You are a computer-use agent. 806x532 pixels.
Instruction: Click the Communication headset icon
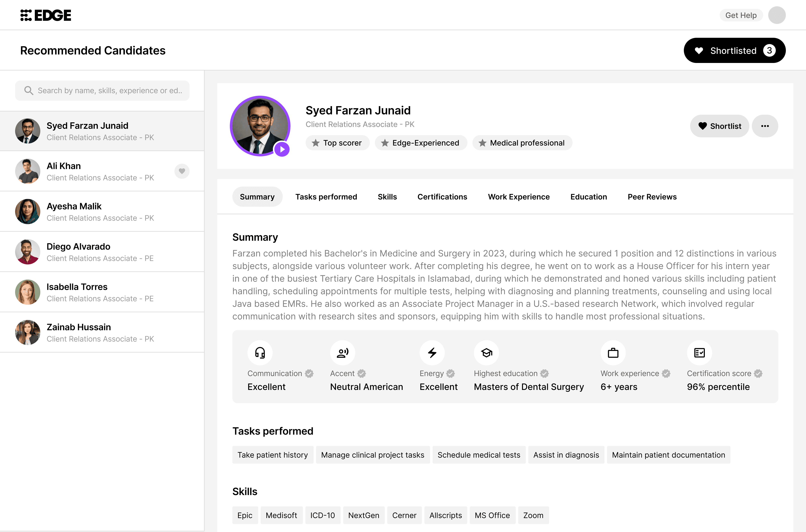[x=260, y=353]
